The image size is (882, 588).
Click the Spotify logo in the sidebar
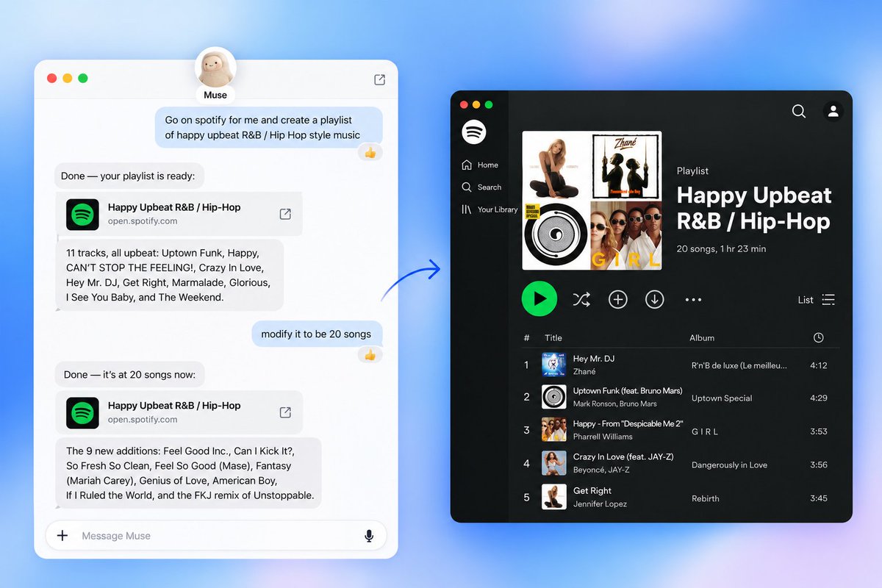474,132
